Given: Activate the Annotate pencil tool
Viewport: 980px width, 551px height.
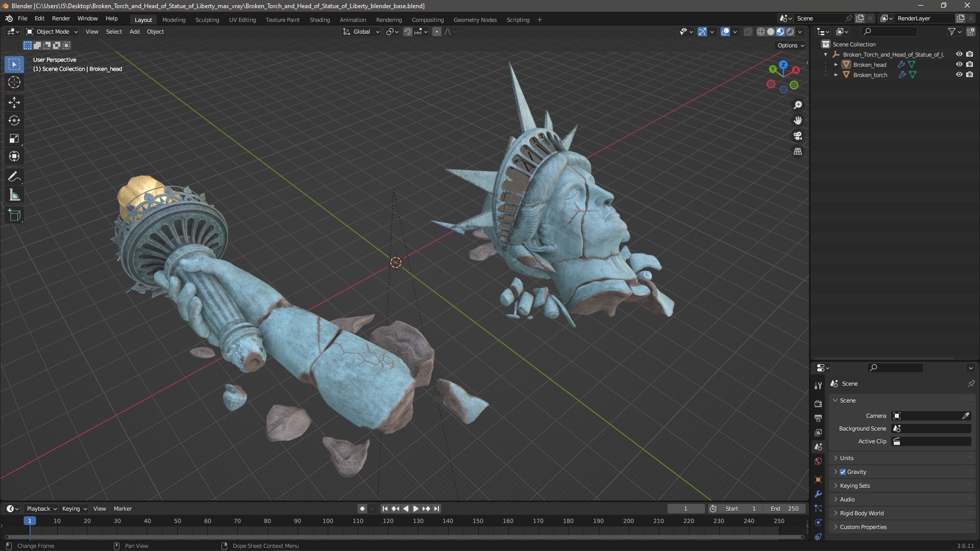Looking at the screenshot, I should point(14,177).
